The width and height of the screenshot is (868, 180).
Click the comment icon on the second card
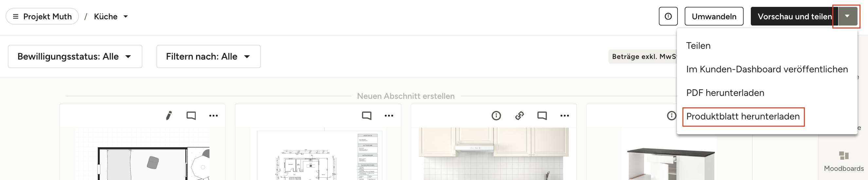(x=366, y=116)
